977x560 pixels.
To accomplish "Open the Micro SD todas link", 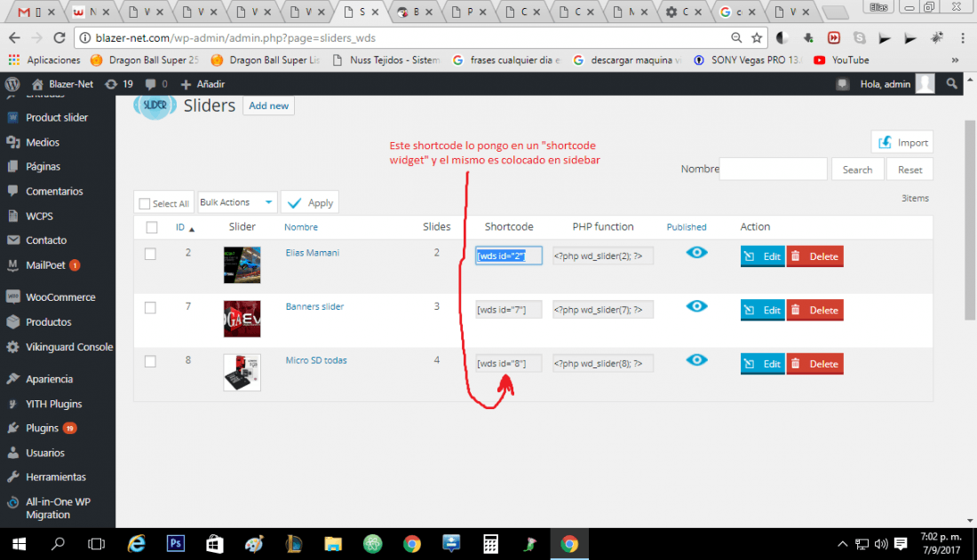I will click(x=316, y=360).
